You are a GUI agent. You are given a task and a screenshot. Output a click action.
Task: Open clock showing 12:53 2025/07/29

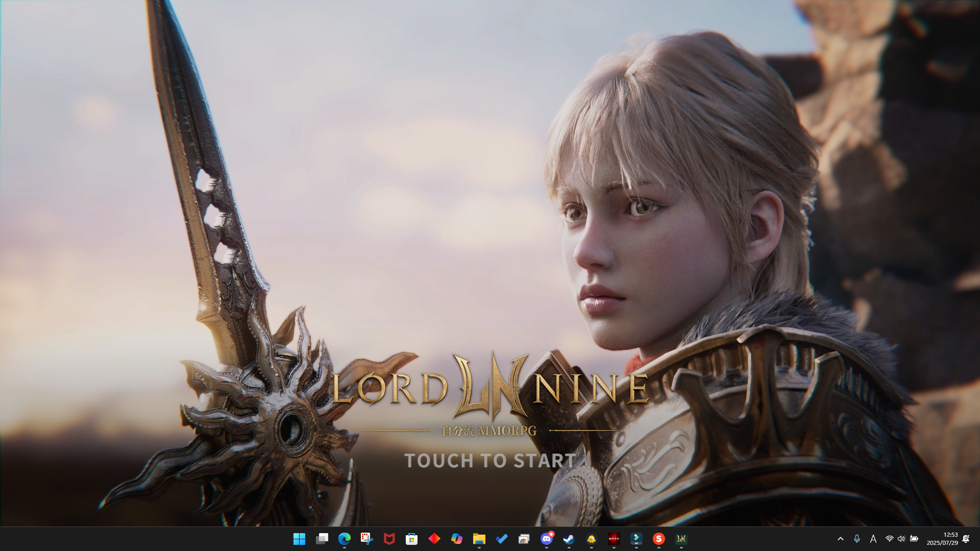pos(942,539)
